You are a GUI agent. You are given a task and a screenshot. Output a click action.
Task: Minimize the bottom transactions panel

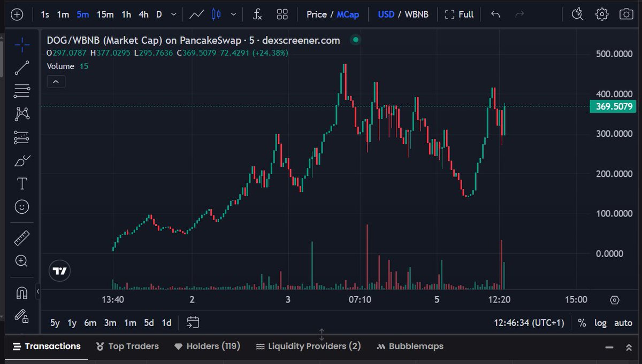tap(609, 347)
